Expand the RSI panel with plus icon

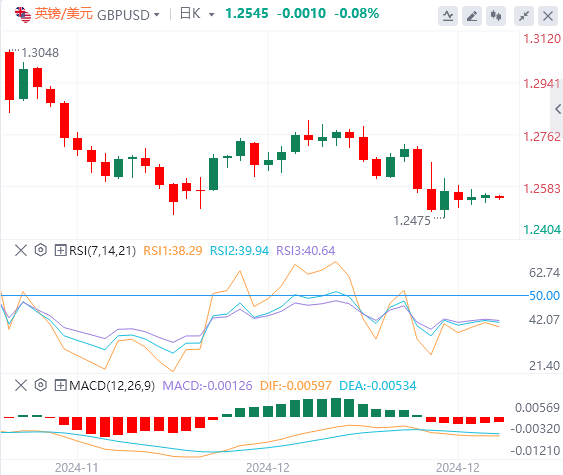[60, 250]
